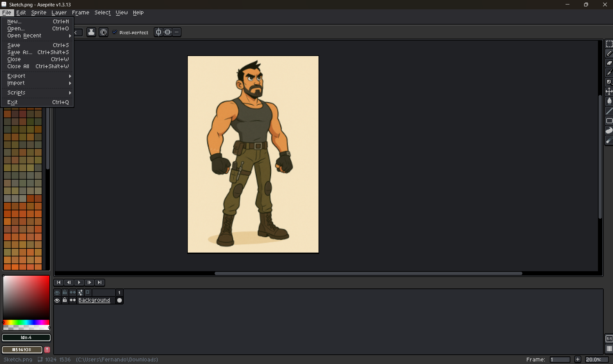Select the Move tool
Screen dimensions: 613x364
(x=609, y=92)
